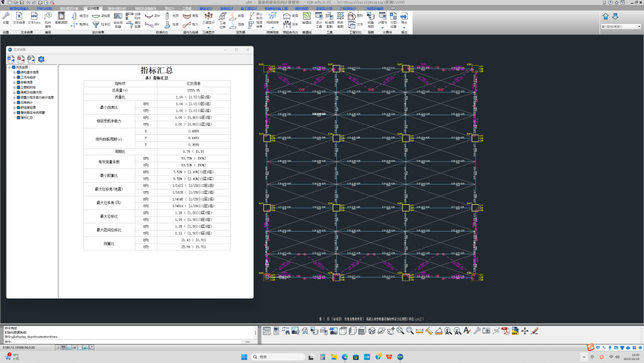Go up one floor with blue up arrow
644x363 pixels.
tap(606, 17)
